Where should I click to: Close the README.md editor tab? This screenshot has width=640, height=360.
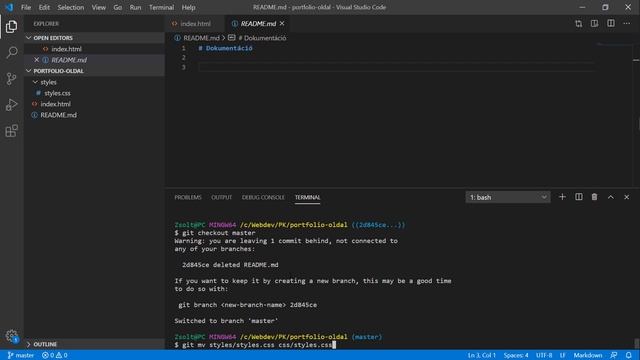282,24
